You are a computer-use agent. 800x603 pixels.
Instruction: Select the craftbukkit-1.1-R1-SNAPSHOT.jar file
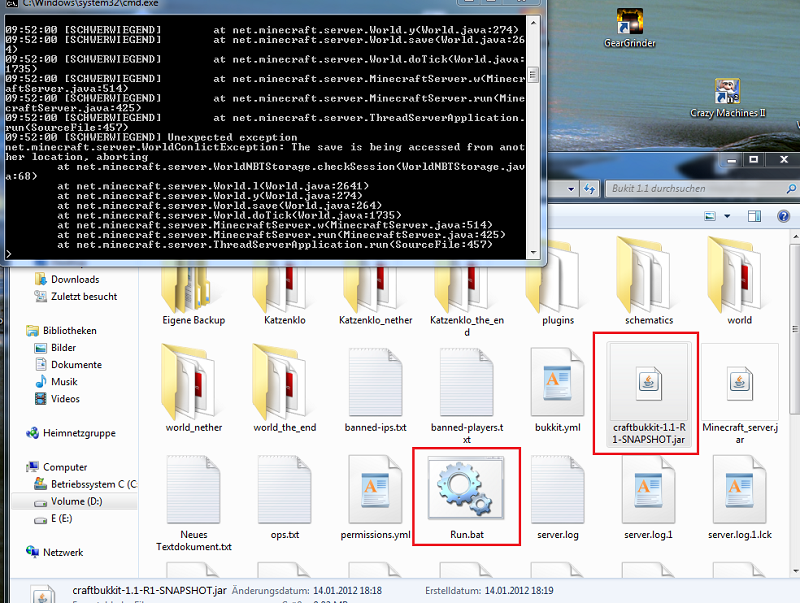point(648,394)
